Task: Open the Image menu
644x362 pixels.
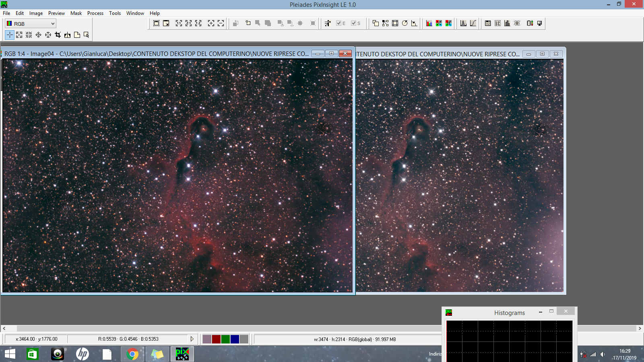Action: 36,13
